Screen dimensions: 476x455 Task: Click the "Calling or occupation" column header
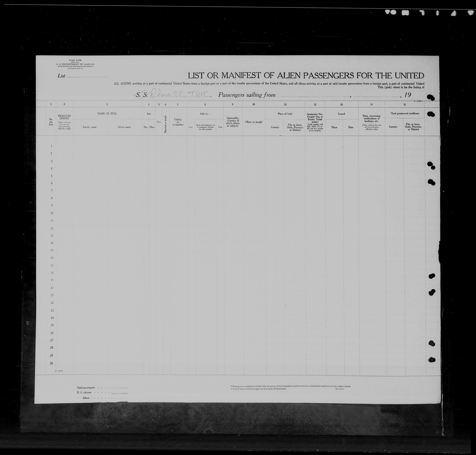coord(178,122)
